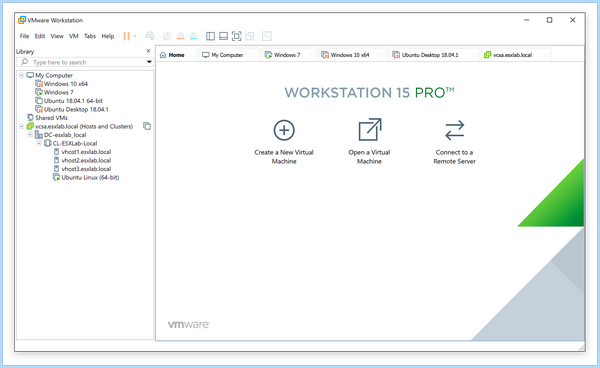Click the console view toolbar icon
The height and width of the screenshot is (368, 600).
click(x=267, y=36)
